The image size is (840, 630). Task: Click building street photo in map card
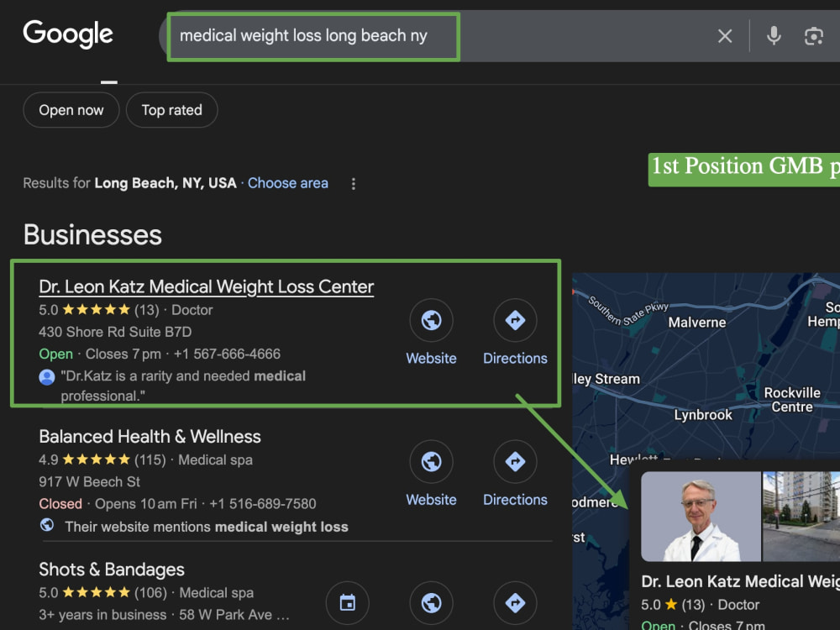(801, 517)
